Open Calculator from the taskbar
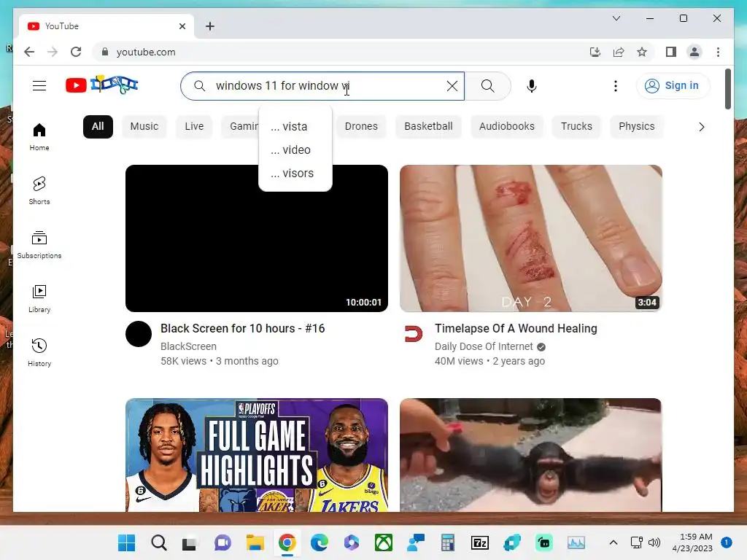This screenshot has width=747, height=560. coord(448,542)
